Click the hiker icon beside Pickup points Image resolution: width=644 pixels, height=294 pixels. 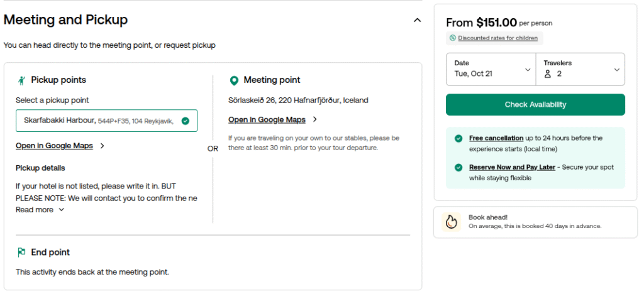tap(21, 80)
